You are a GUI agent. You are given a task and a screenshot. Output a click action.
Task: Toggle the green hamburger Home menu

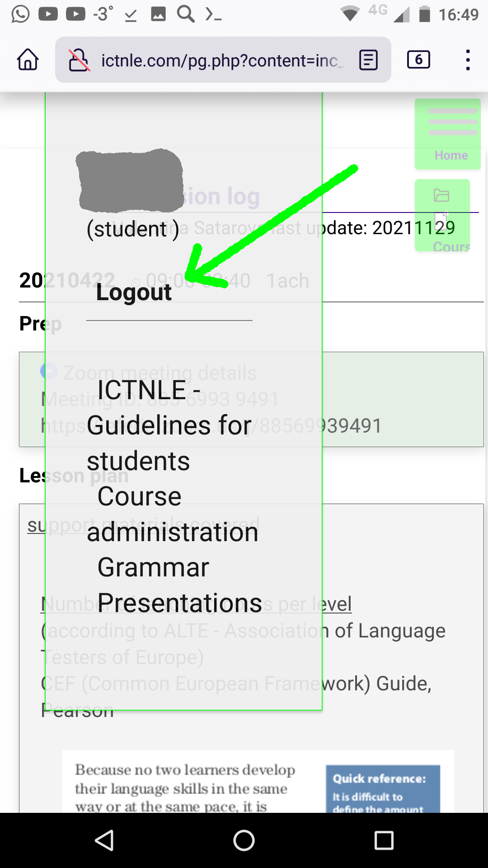coord(447,134)
